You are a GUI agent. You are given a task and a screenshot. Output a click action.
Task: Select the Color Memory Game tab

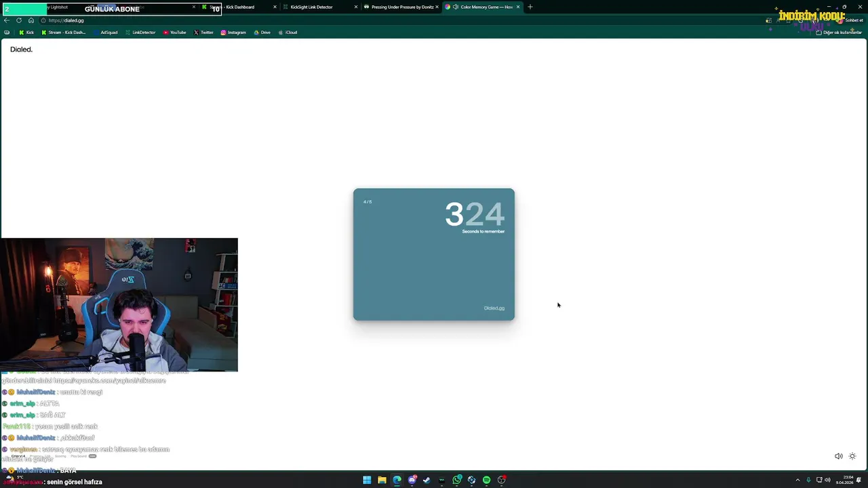[483, 7]
